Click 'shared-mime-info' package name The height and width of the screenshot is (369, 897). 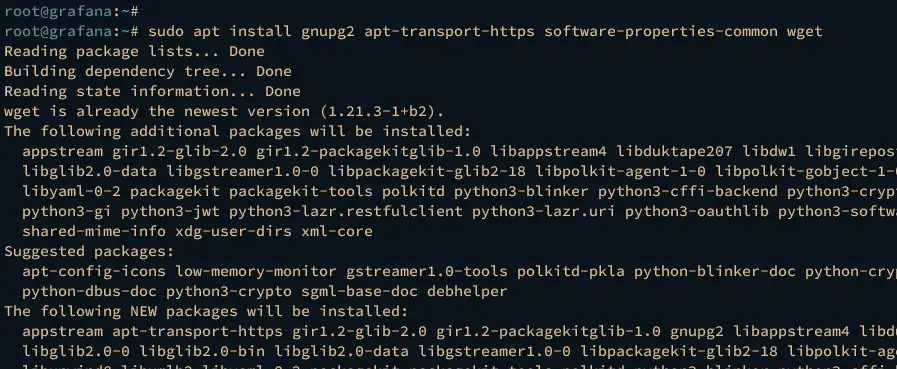pos(94,232)
